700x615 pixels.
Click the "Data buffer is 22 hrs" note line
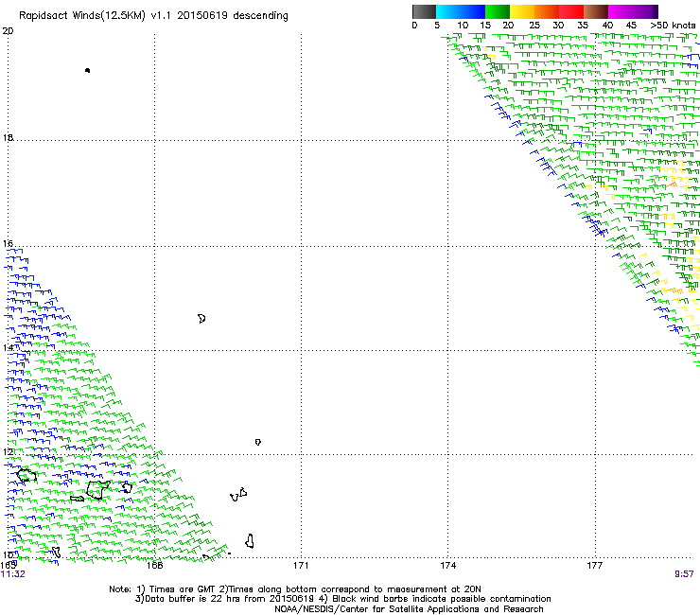click(342, 599)
